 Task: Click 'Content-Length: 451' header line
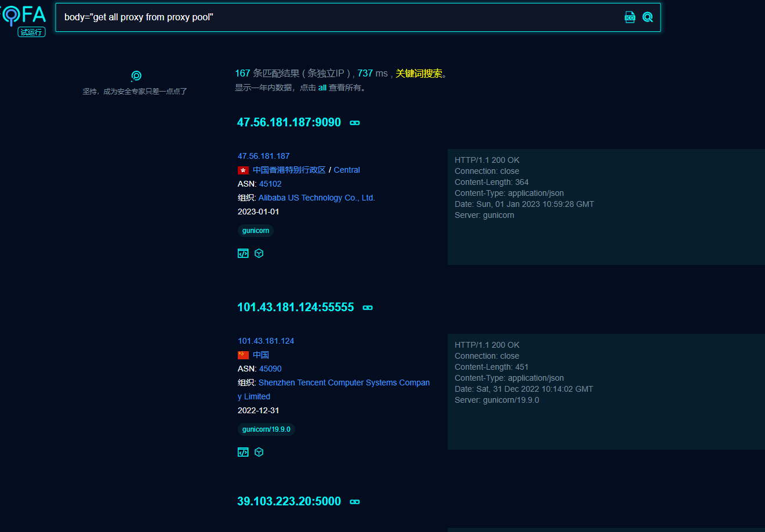(492, 367)
